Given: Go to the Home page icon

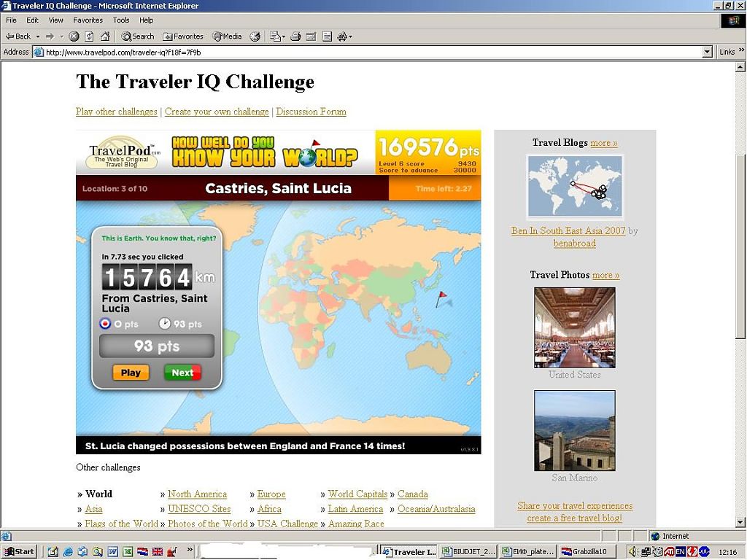Looking at the screenshot, I should pos(105,36).
